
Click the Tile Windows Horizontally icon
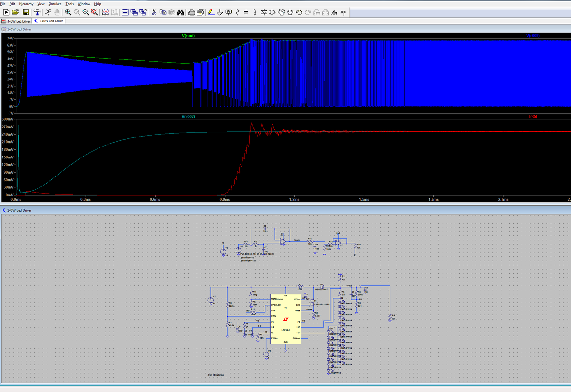pos(125,12)
